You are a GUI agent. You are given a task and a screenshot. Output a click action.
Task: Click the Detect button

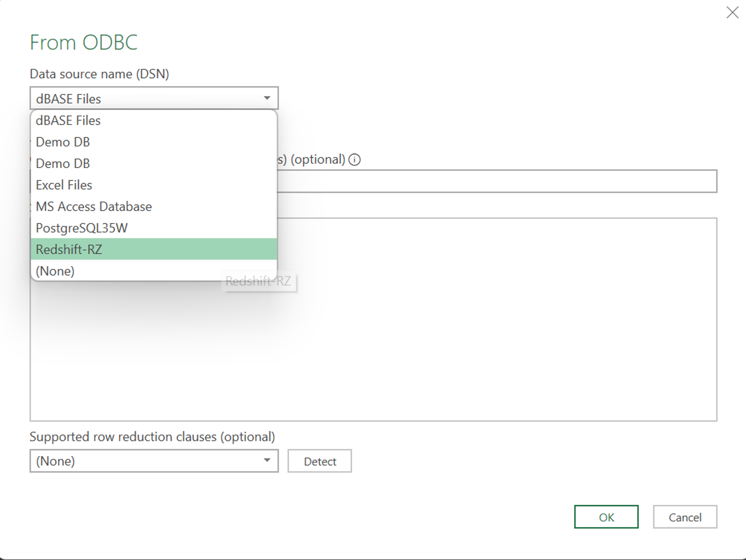point(320,461)
